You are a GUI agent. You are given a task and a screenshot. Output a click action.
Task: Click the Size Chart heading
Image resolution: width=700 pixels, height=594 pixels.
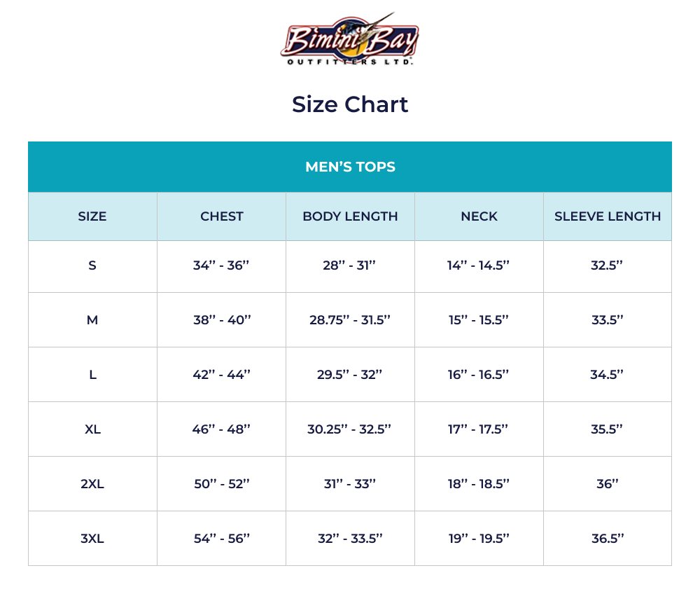pos(350,104)
